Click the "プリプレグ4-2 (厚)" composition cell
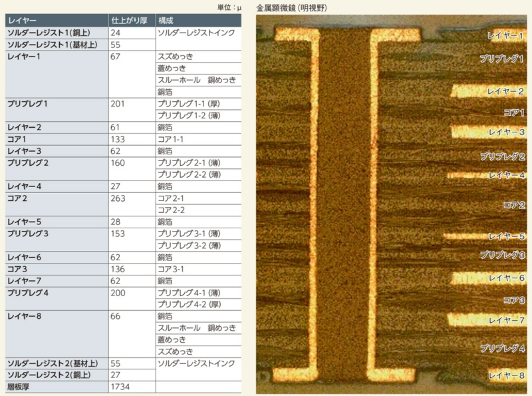Image resolution: width=532 pixels, height=396 pixels. pyautogui.click(x=188, y=304)
